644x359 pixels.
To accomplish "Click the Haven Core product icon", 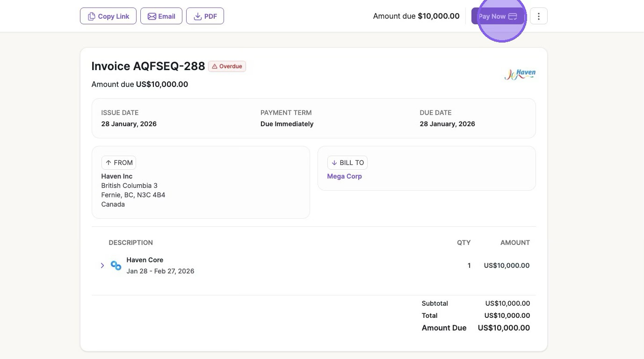I will [x=116, y=266].
